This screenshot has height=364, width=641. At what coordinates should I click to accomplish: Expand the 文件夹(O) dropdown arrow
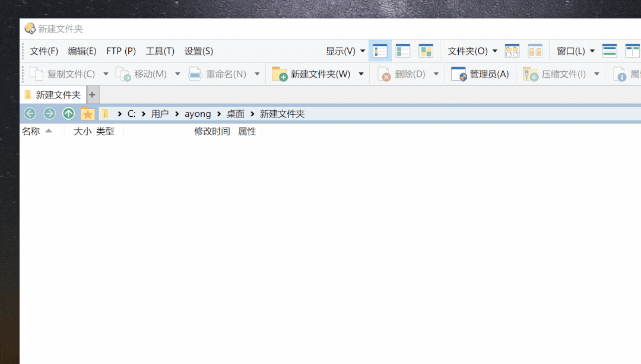[x=495, y=51]
